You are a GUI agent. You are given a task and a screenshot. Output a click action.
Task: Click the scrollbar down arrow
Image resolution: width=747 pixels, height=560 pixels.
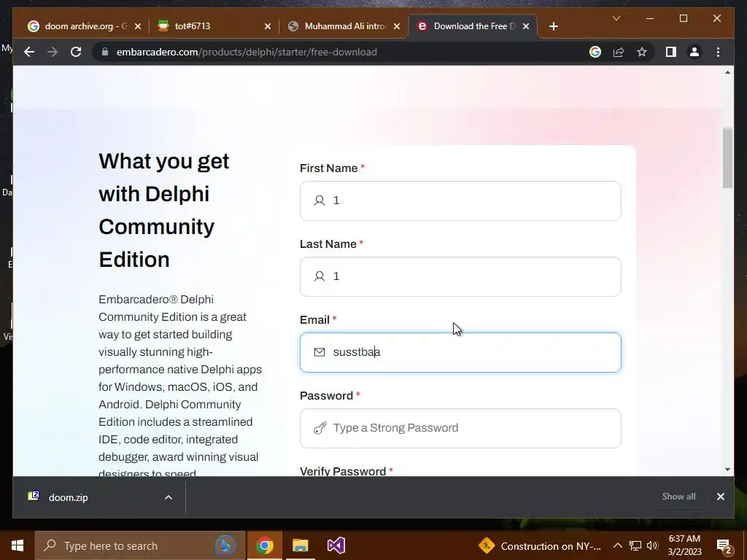[727, 470]
